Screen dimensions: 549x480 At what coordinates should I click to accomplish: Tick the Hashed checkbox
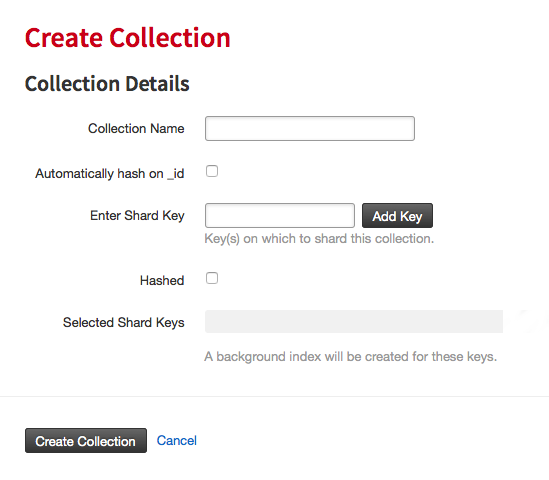coord(212,278)
